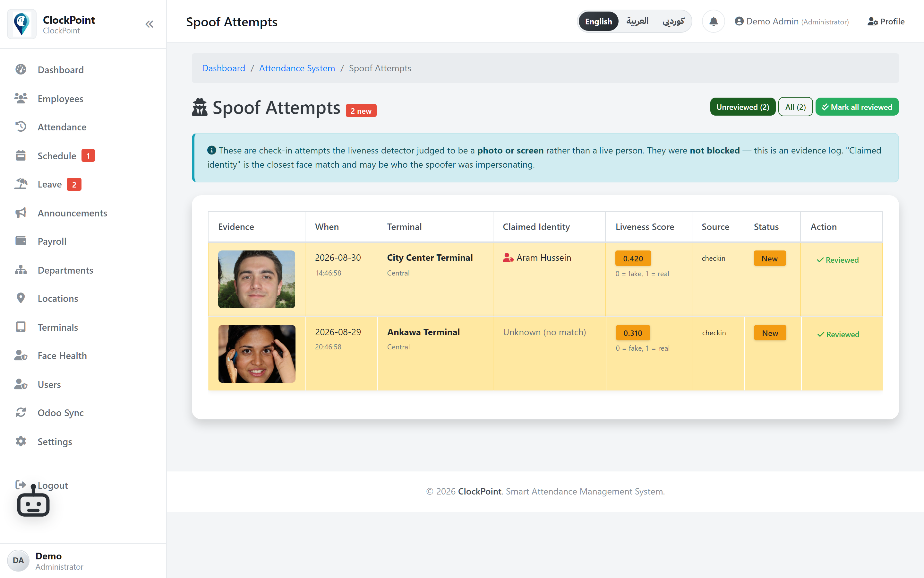Click the 0.310 liveness score badge
Screen dimensions: 924x578
pos(633,333)
